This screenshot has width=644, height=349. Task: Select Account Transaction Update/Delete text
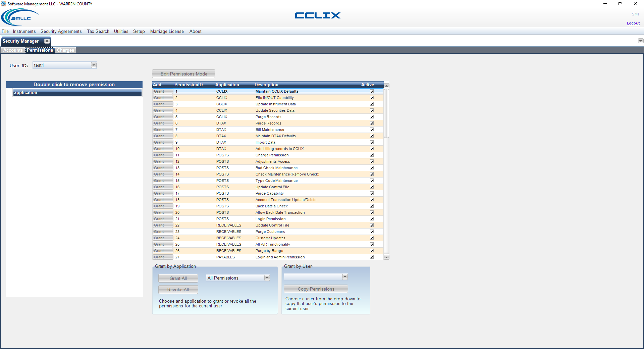tap(286, 200)
